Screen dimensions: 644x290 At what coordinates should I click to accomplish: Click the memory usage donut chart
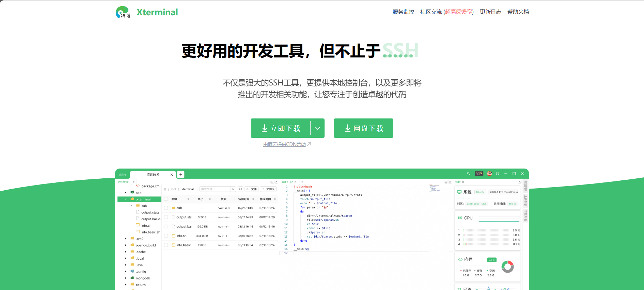[507, 267]
